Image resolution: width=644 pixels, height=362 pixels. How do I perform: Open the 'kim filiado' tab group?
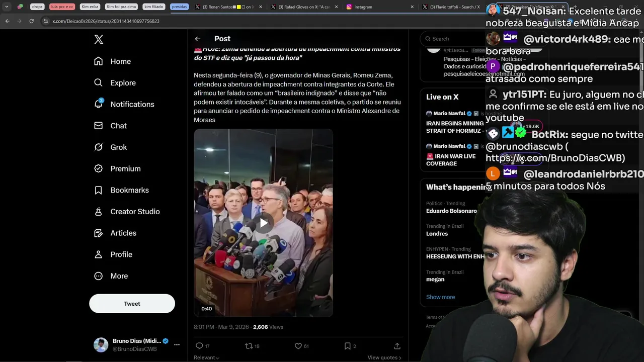(153, 7)
